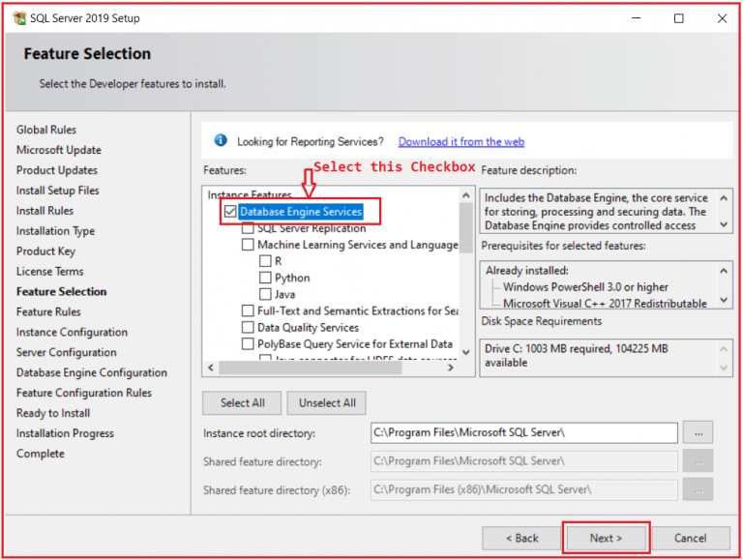Viewport: 743px width, 560px height.
Task: Select Installation Progress step
Action: (65, 433)
